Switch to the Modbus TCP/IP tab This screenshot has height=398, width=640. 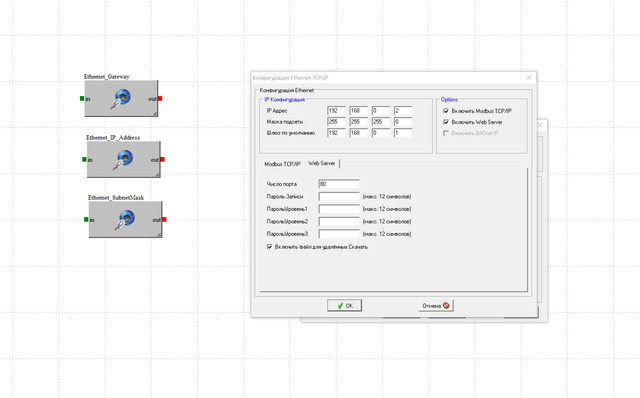point(282,164)
